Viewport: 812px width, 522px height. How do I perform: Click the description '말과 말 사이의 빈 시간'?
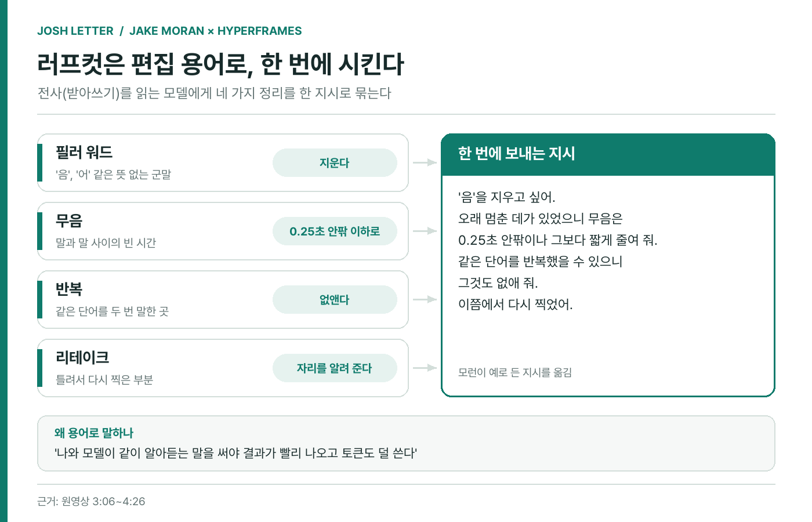coord(106,243)
